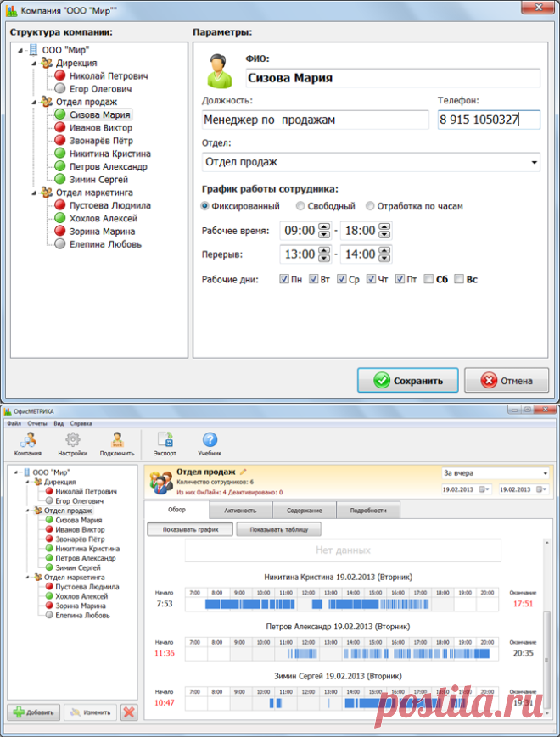Collapse Отдел маркетинга node in the dialog tree

click(34, 193)
